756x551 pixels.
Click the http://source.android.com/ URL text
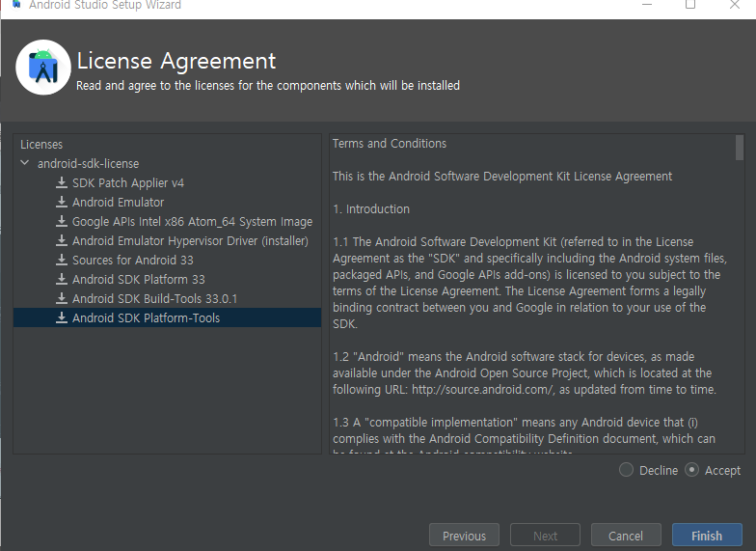click(x=482, y=390)
